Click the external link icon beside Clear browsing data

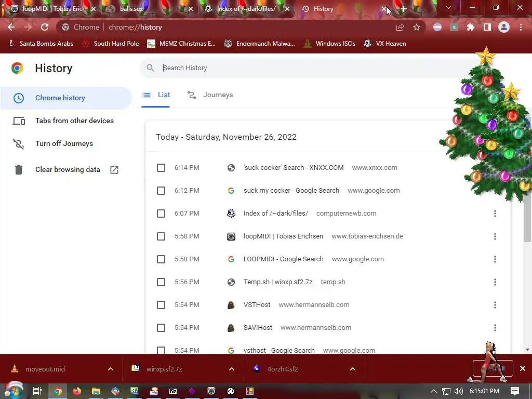point(114,170)
